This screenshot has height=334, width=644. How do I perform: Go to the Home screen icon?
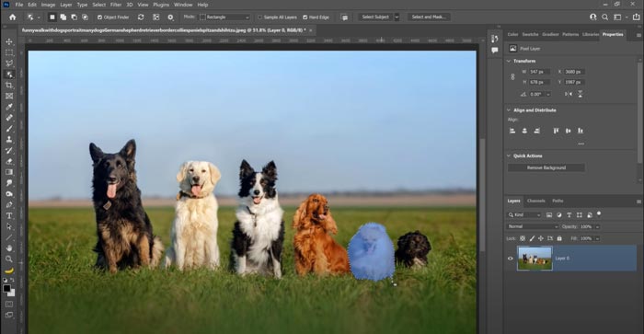[x=12, y=17]
